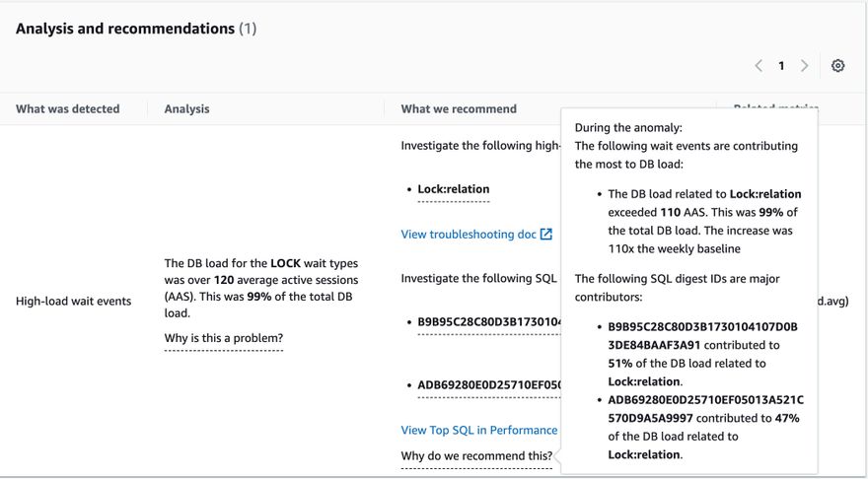Image resolution: width=868 pixels, height=479 pixels.
Task: Click 'Why do we recommend this?' text
Action: [x=476, y=456]
